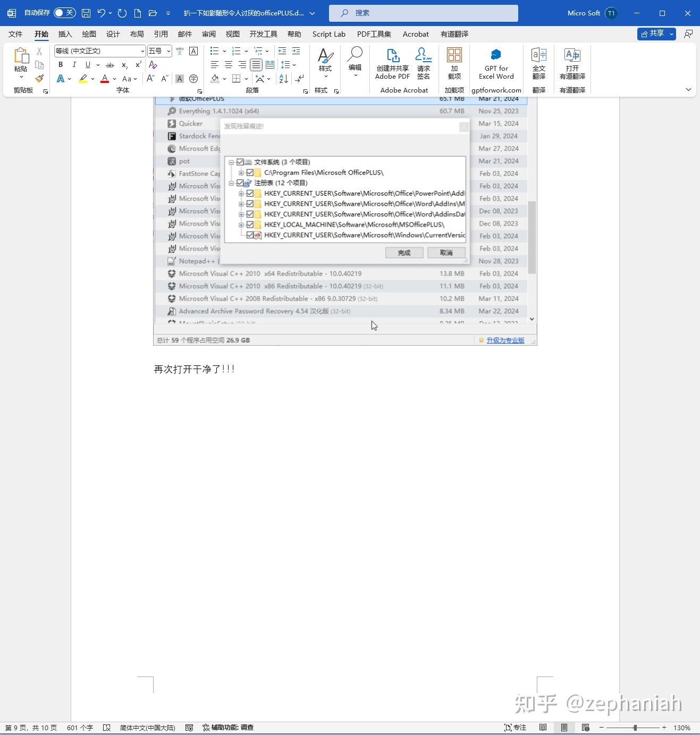Switch to the 插入 ribbon tab
The width and height of the screenshot is (700, 735).
click(65, 34)
